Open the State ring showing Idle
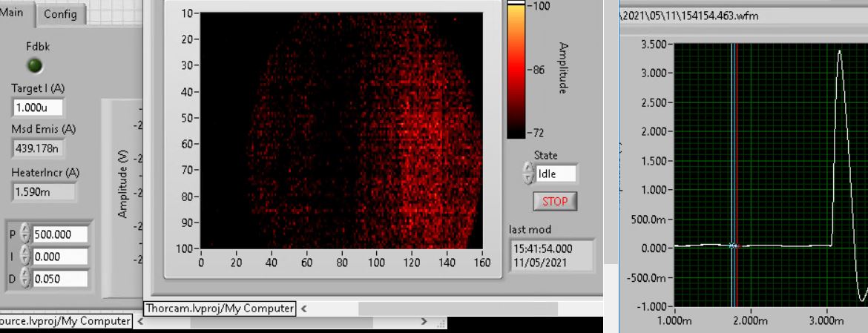This screenshot has width=868, height=333. coord(556,174)
